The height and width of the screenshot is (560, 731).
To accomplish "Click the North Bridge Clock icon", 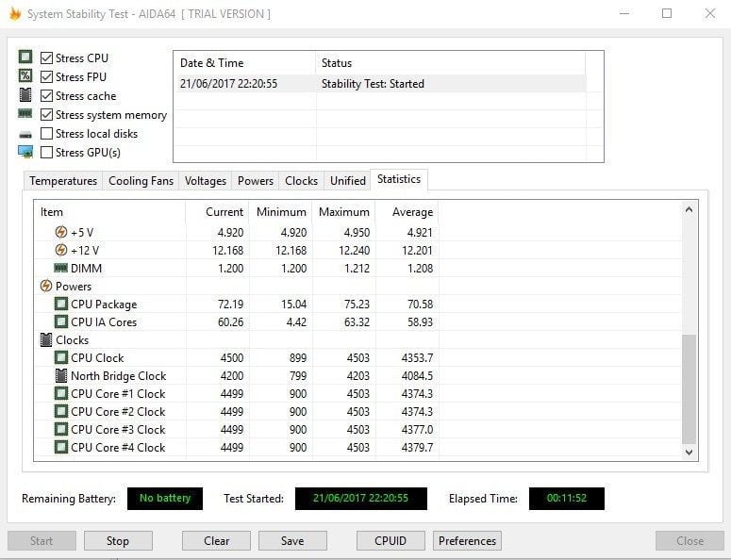I will (x=61, y=375).
